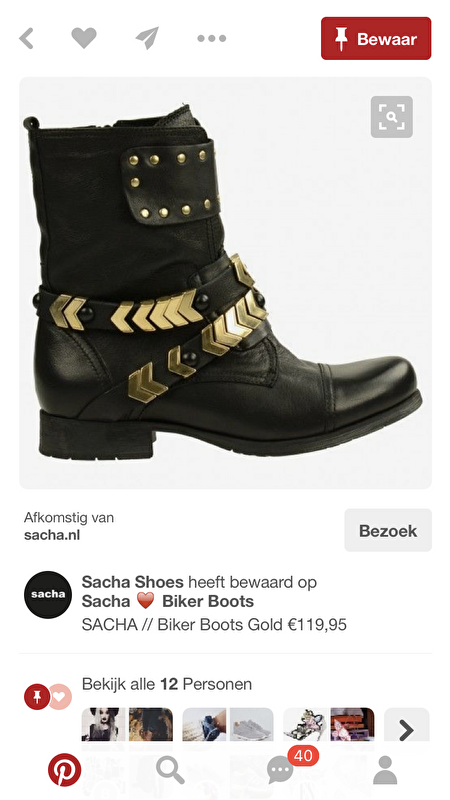Open Sacha Shoes profile avatar
This screenshot has height=800, width=450.
48,594
